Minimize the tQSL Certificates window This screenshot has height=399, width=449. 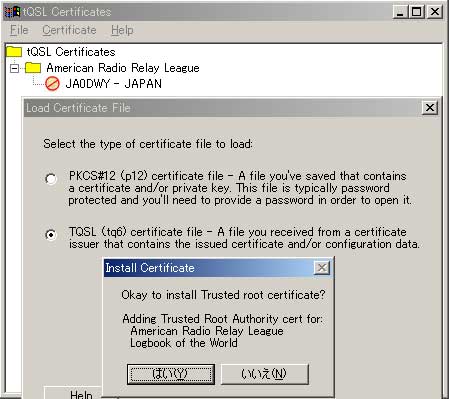(x=400, y=12)
